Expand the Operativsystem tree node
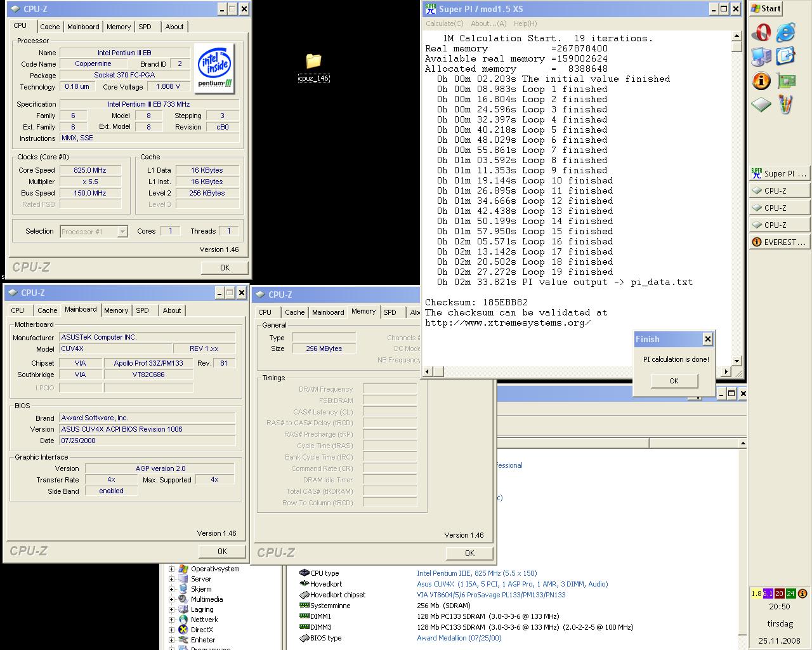Image resolution: width=812 pixels, height=650 pixels. tap(171, 569)
